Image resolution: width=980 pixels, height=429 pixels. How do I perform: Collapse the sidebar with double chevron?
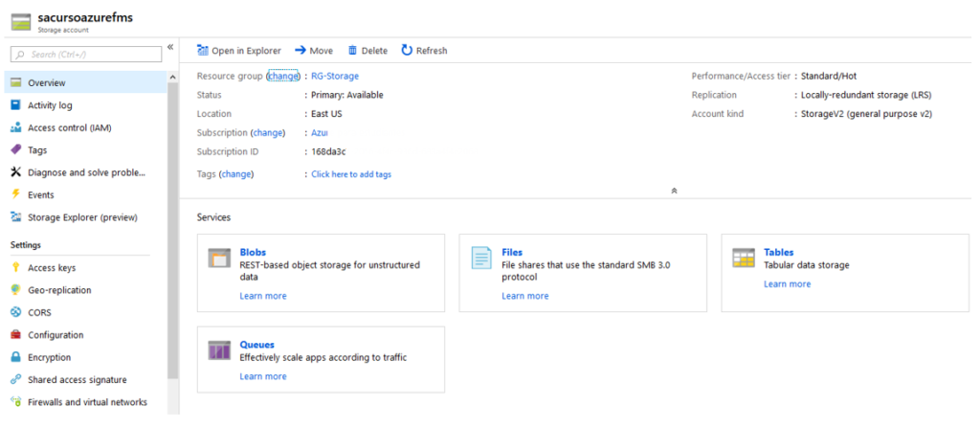(x=170, y=48)
